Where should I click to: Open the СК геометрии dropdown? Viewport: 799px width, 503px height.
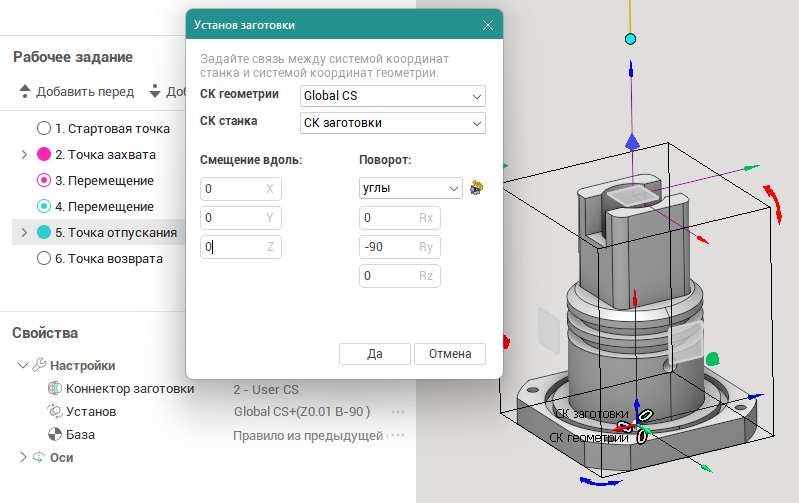point(393,96)
